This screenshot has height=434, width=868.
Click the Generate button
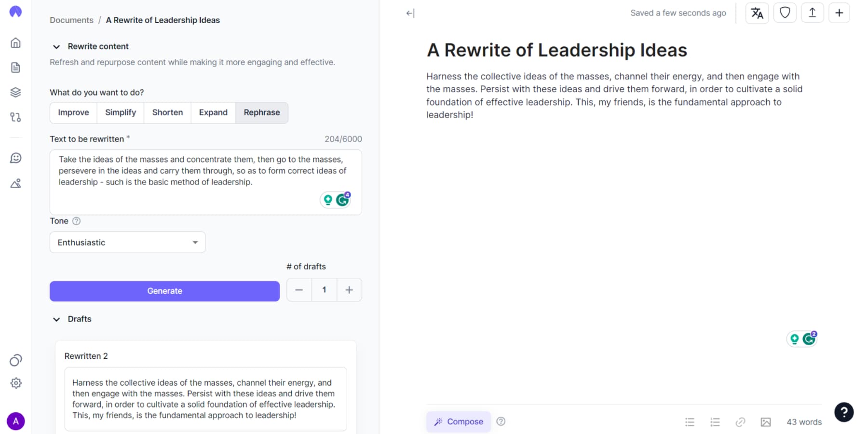[x=164, y=291]
